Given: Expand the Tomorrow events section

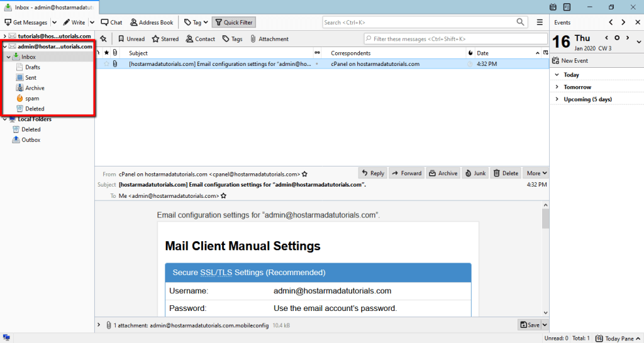Looking at the screenshot, I should pos(557,87).
